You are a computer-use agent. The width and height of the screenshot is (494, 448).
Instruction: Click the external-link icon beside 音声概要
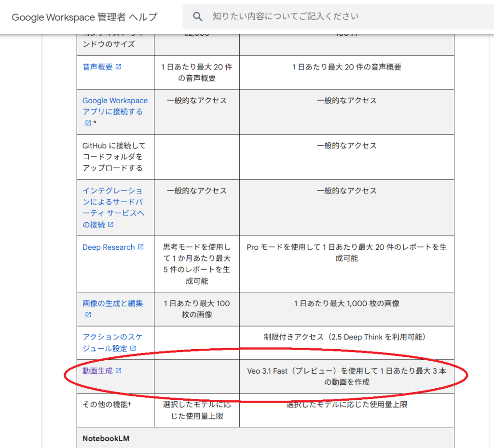tap(119, 67)
